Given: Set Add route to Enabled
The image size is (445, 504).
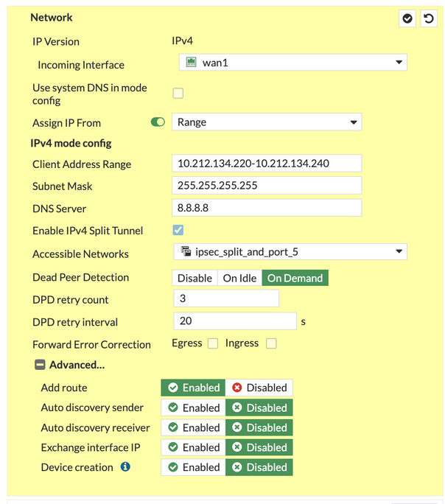Looking at the screenshot, I should 193,388.
